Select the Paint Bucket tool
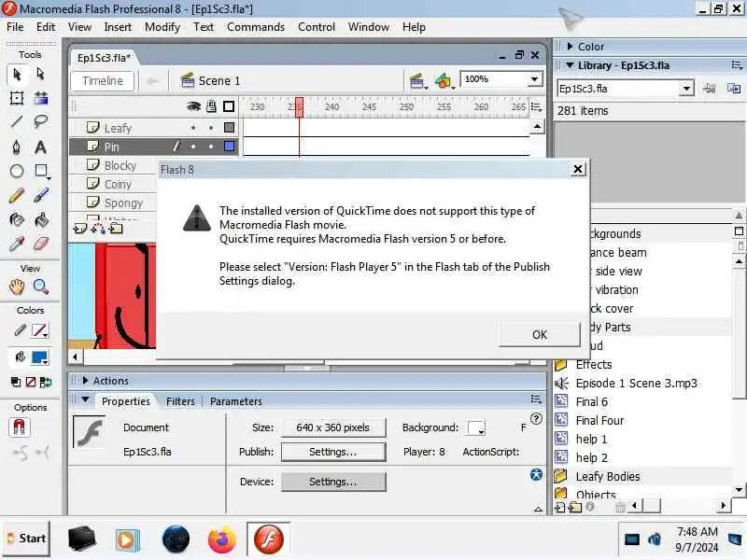Screen dimensions: 747x560 41,219
